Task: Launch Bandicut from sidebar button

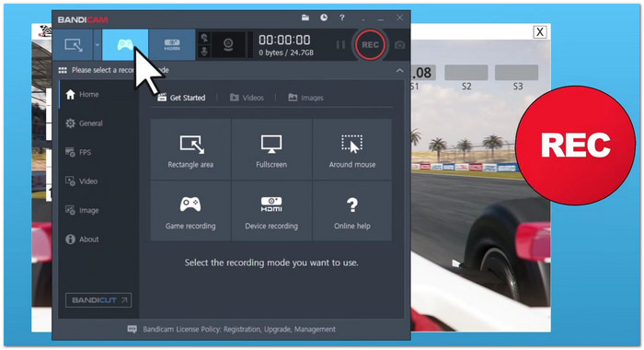Action: (x=98, y=300)
